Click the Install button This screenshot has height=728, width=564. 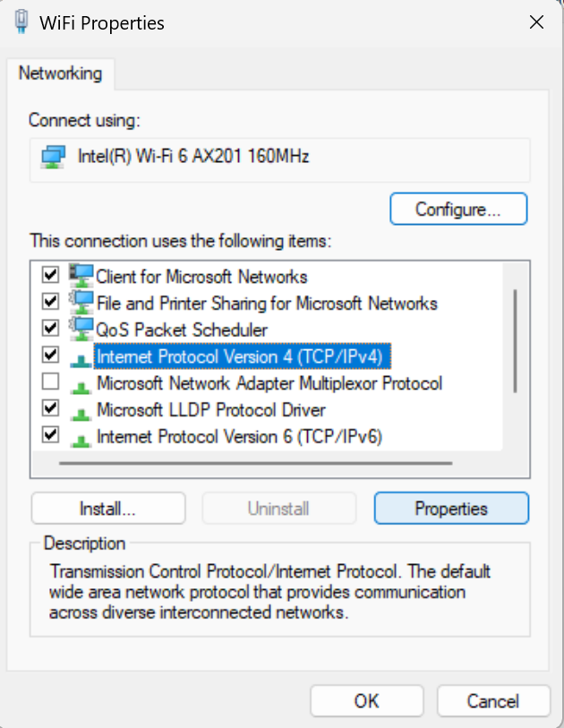click(x=107, y=509)
